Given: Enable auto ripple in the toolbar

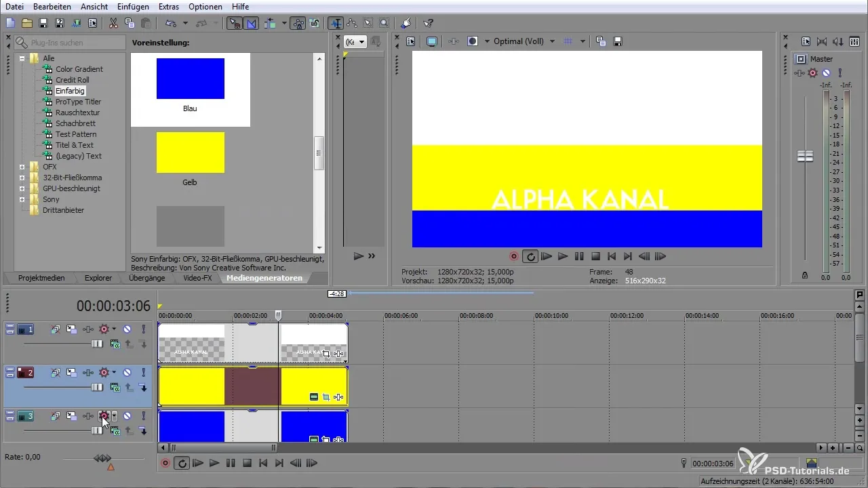Looking at the screenshot, I should point(271,23).
